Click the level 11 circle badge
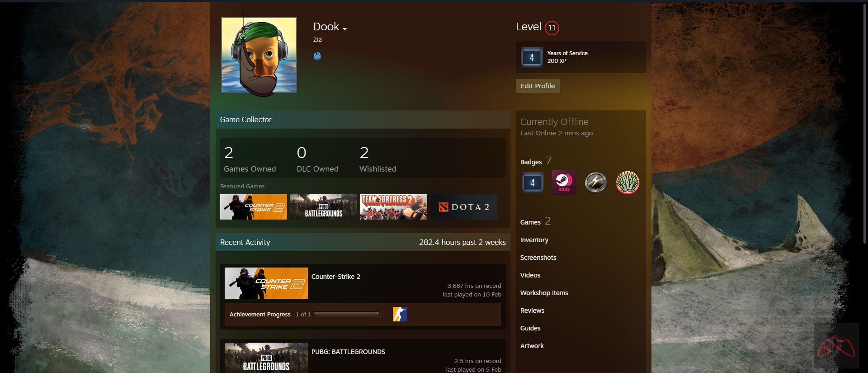868x373 pixels. (x=552, y=28)
